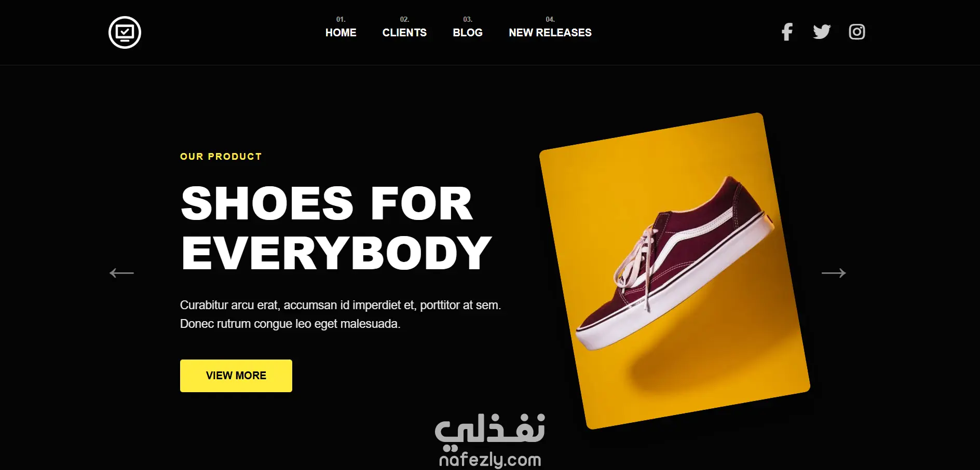980x470 pixels.
Task: Select the Home menu item
Action: click(341, 33)
